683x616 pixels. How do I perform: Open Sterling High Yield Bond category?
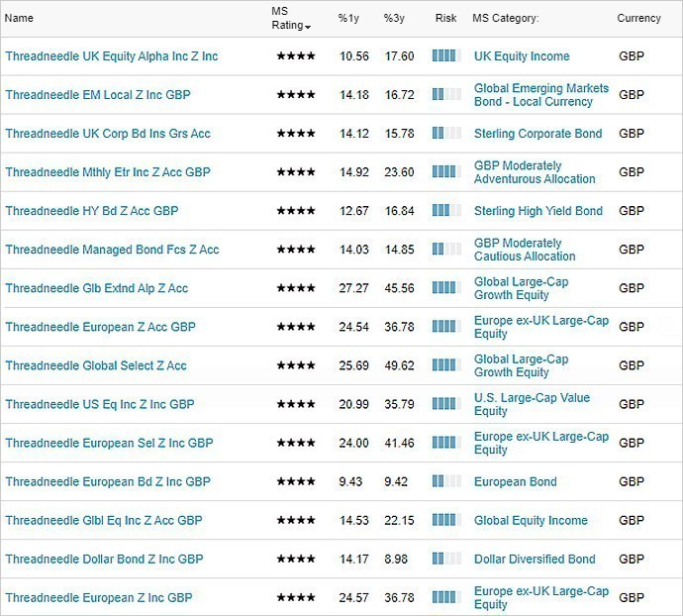tap(538, 211)
